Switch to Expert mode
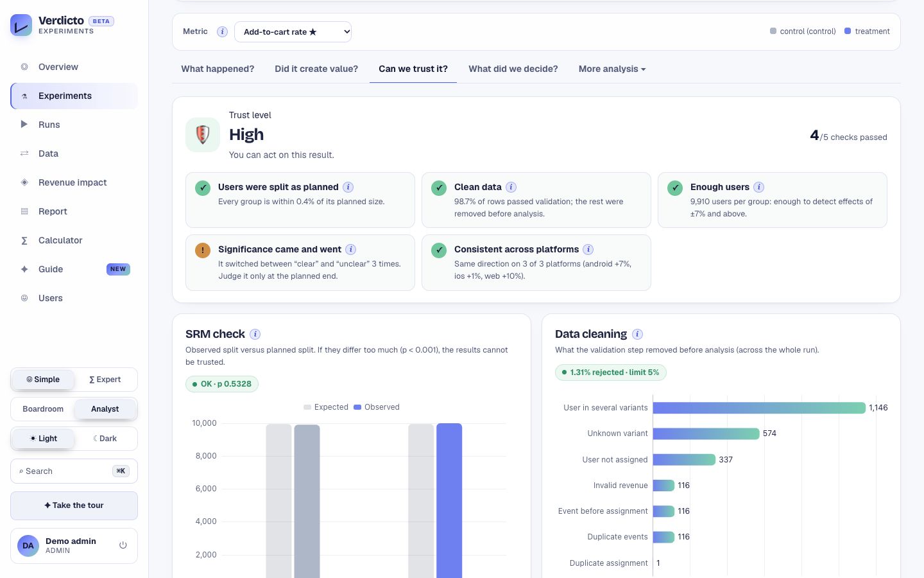The image size is (924, 578). [105, 380]
